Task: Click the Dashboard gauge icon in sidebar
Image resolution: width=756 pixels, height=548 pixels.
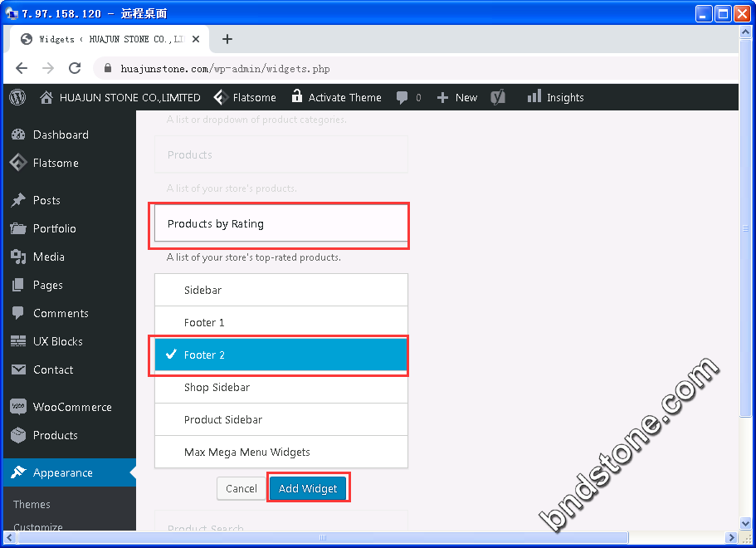Action: pos(18,135)
